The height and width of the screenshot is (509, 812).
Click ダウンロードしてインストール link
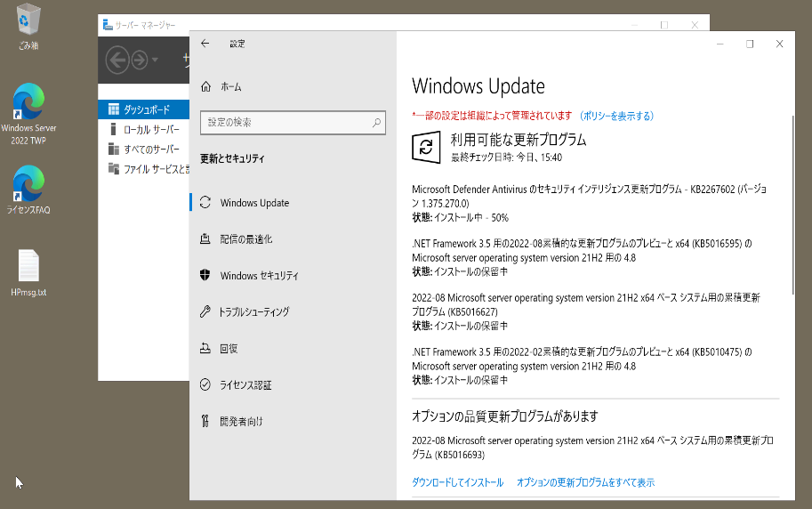[458, 482]
